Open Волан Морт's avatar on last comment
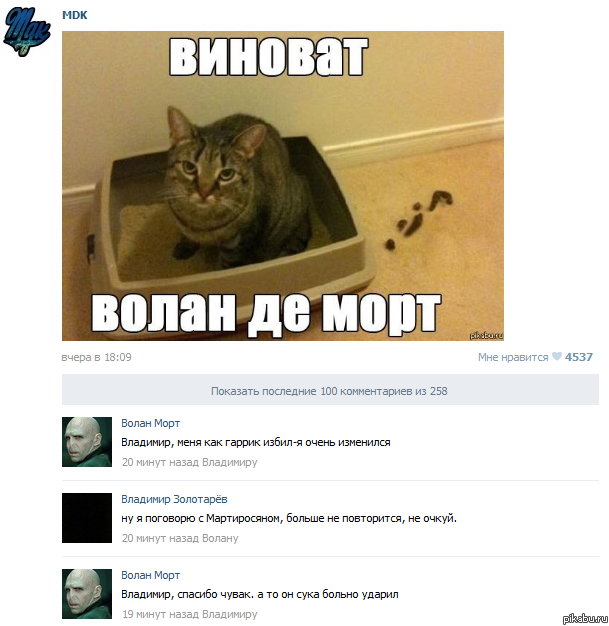 click(87, 594)
